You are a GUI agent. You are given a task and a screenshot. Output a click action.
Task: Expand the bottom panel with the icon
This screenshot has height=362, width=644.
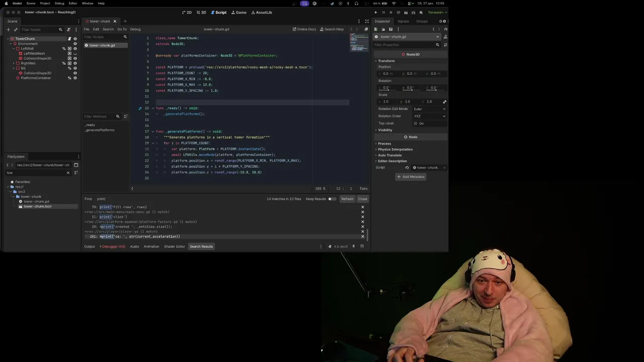[362, 246]
